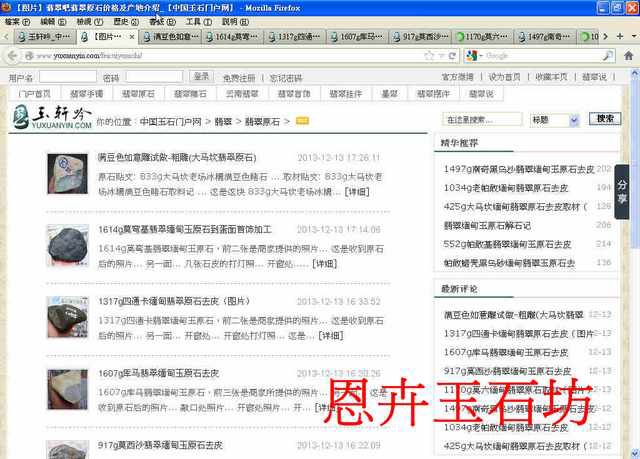Open article title 1614g莫弯基翡翠缅甸玉原石到蛋面首饰加工
This screenshot has height=459, width=640.
[x=184, y=229]
